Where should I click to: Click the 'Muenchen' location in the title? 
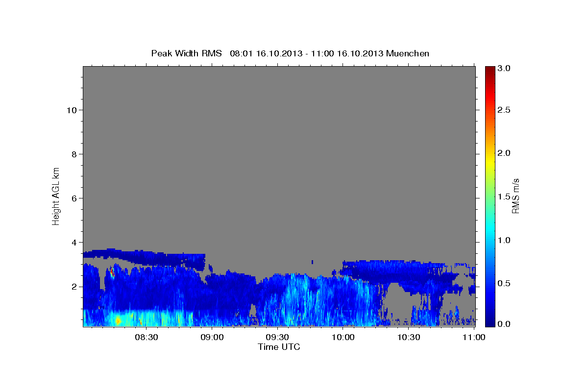408,53
